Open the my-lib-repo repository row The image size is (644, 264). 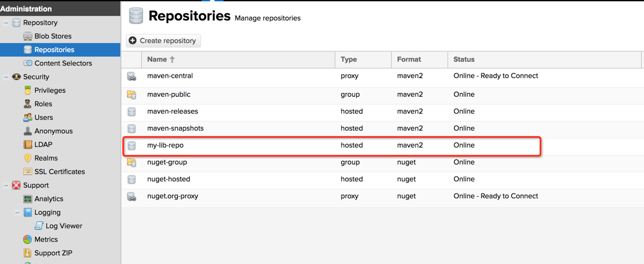(x=331, y=146)
